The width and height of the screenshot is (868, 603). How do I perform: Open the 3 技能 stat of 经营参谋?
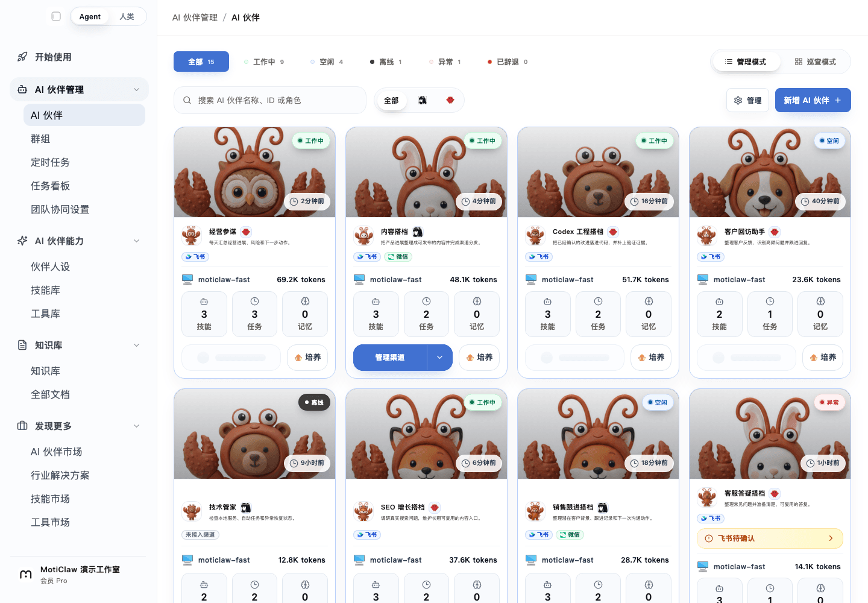[x=204, y=314]
